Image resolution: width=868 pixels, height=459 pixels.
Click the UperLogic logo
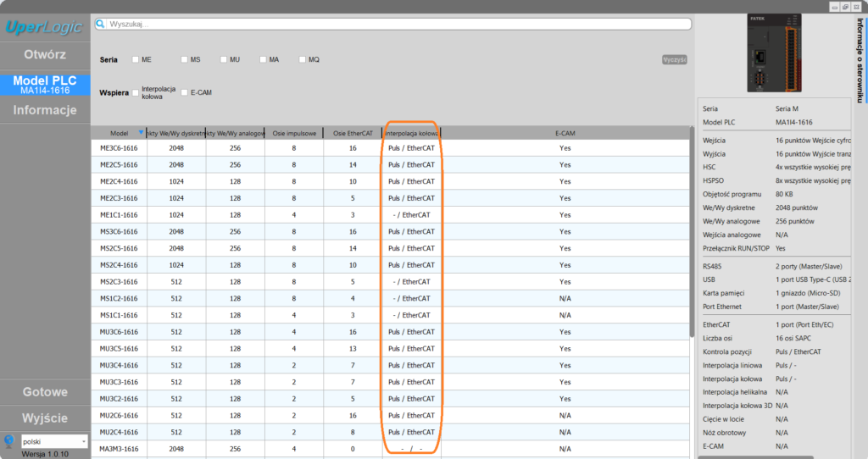click(x=44, y=27)
